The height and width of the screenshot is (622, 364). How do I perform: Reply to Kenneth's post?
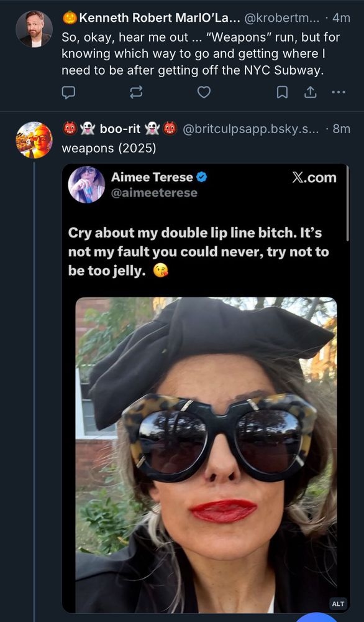point(68,92)
